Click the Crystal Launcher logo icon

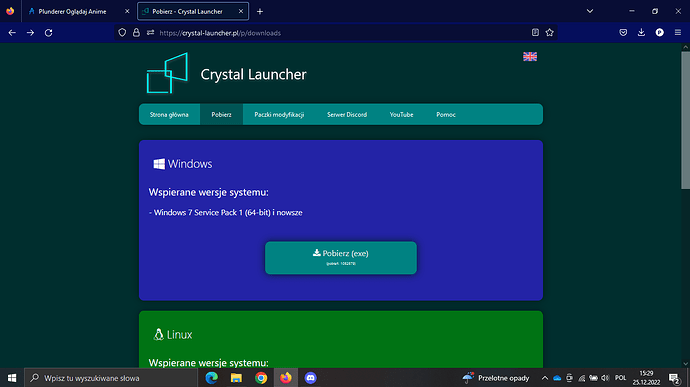click(167, 73)
